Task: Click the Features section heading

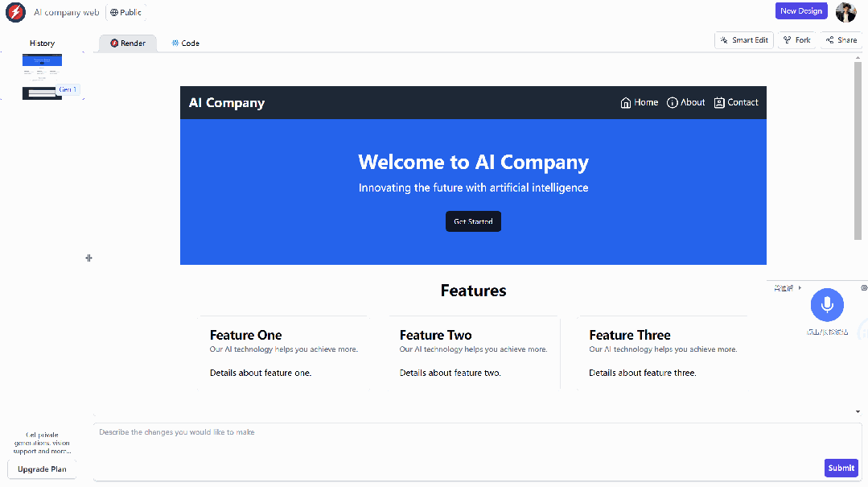Action: [473, 291]
